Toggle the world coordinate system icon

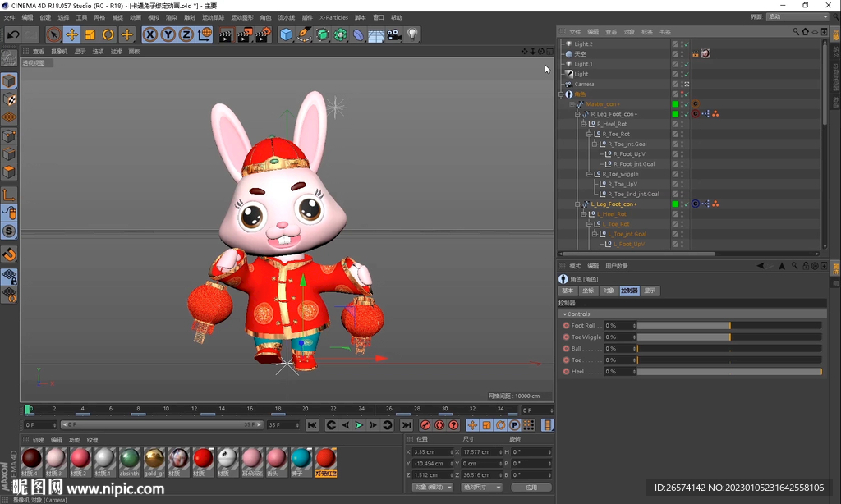[205, 34]
